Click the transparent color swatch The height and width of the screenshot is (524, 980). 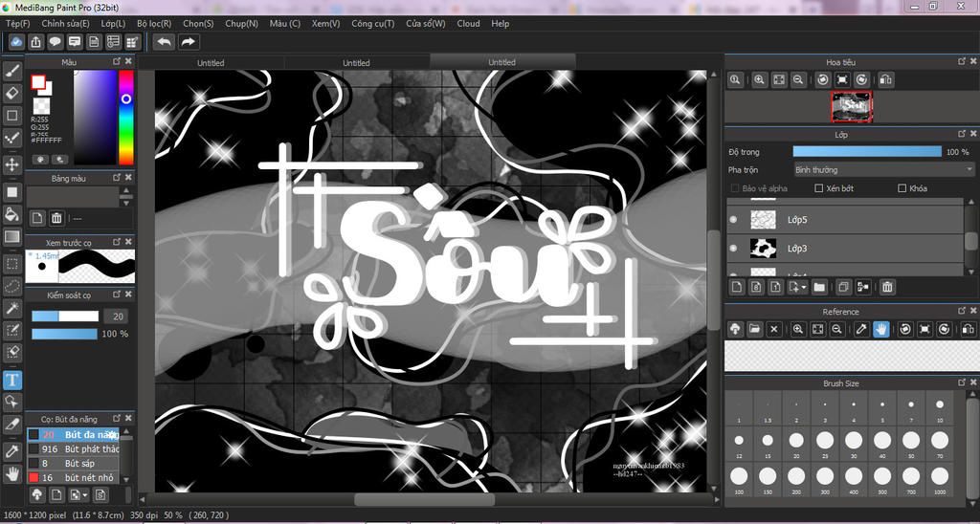42,105
